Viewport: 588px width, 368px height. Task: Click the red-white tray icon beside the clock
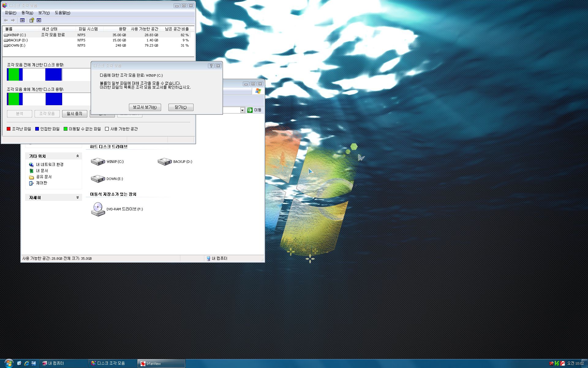click(x=563, y=363)
